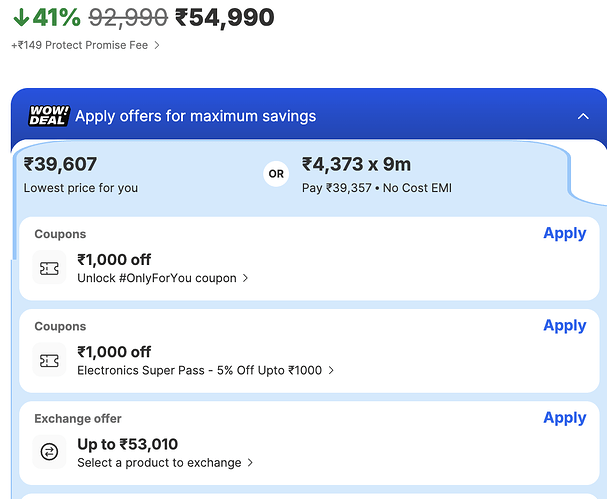Open the +₹149 Protect Promise Fee details
Image resolution: width=607 pixels, height=499 pixels.
(80, 45)
